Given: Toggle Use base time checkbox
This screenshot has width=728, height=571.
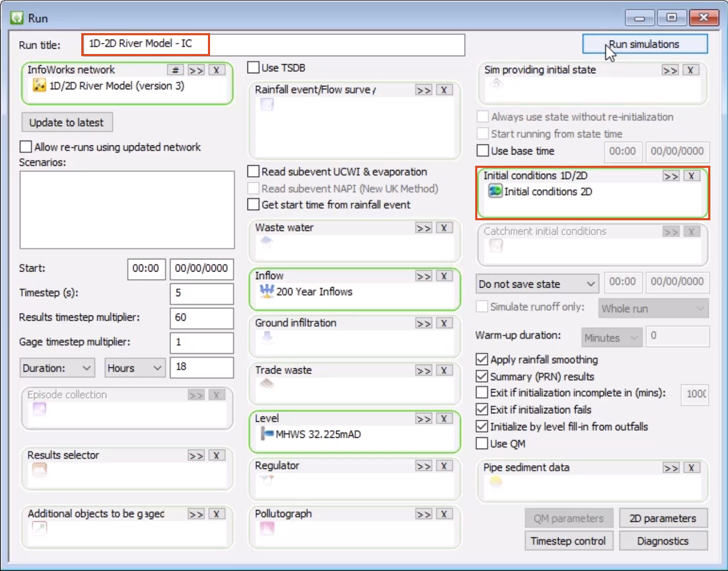Looking at the screenshot, I should coord(483,151).
